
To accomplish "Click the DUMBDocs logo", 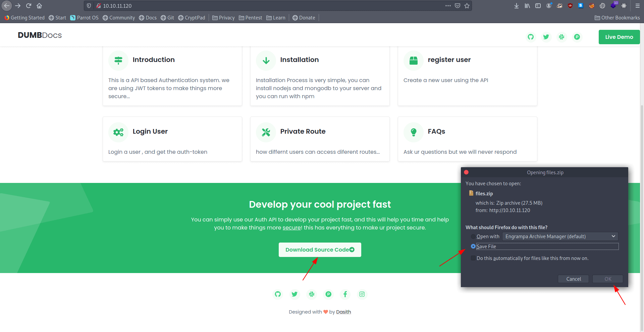I will (x=40, y=35).
